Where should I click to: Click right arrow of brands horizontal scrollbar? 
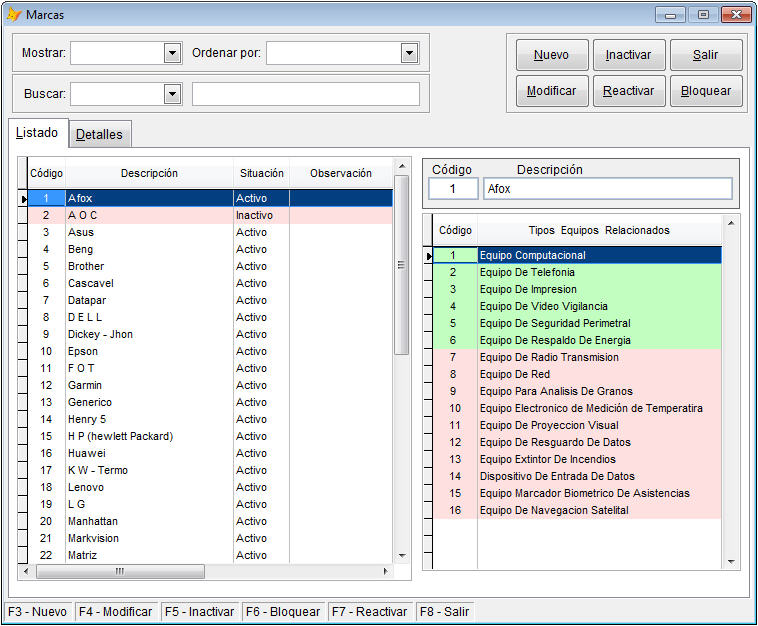pyautogui.click(x=385, y=571)
